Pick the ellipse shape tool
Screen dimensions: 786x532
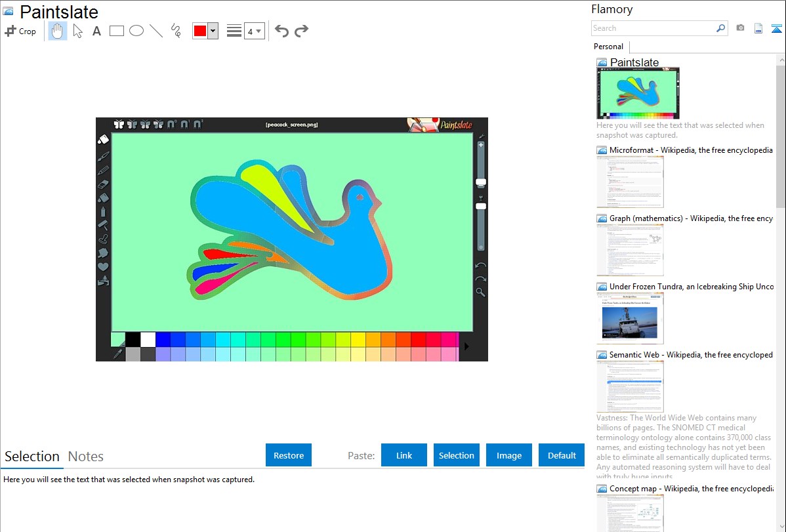136,31
